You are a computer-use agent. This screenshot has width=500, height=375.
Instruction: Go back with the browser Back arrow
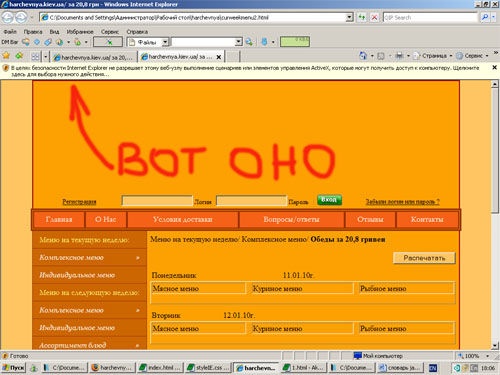pos(7,17)
